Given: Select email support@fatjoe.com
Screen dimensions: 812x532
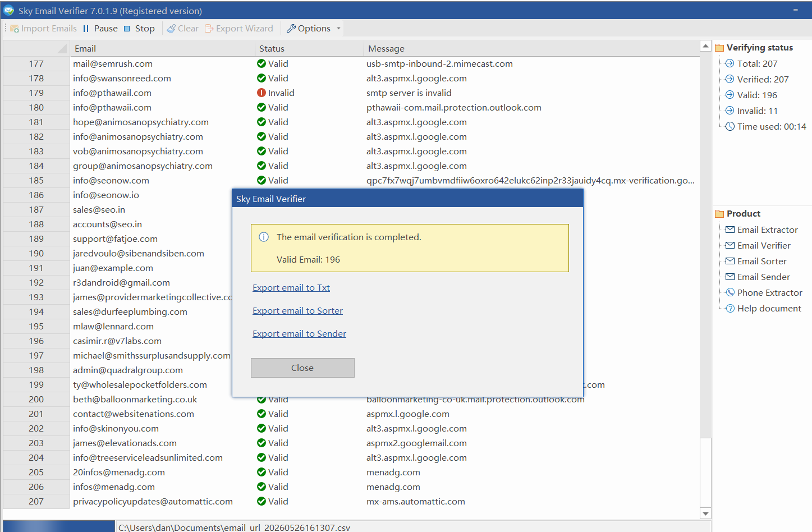Looking at the screenshot, I should tap(115, 239).
